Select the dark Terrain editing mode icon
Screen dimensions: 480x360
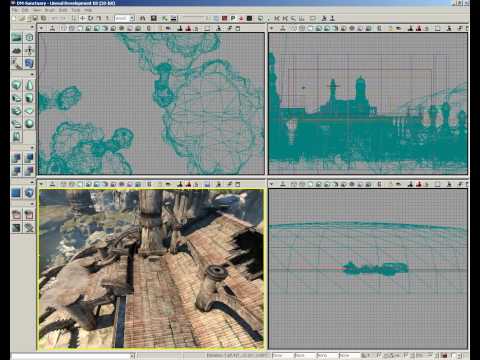pyautogui.click(x=17, y=50)
